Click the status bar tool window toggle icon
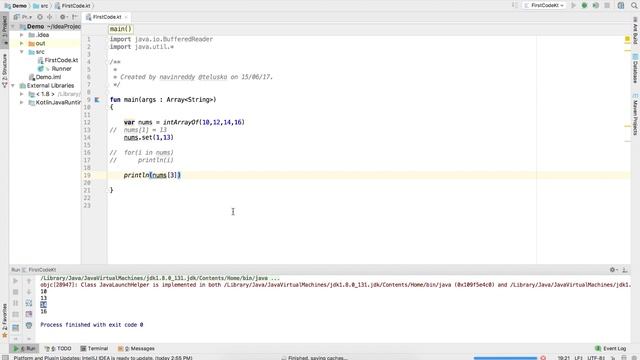The image size is (640, 360). (x=4, y=358)
